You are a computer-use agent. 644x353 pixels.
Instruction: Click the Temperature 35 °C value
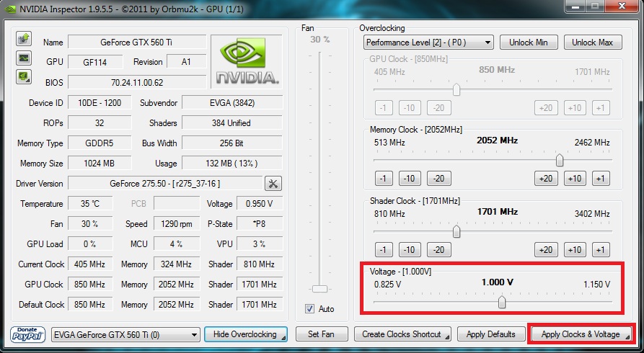(90, 204)
